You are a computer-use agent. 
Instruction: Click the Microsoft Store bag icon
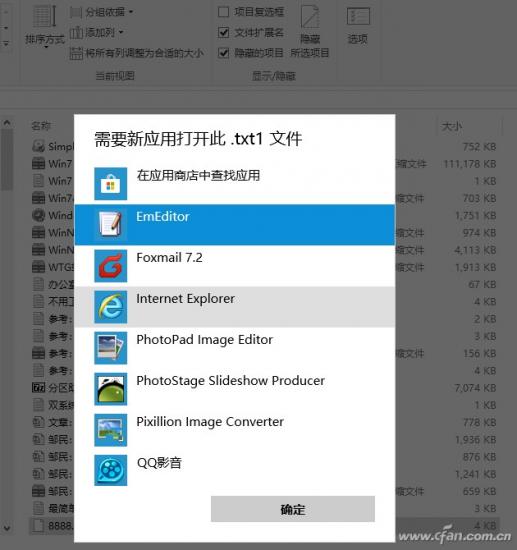pos(110,183)
